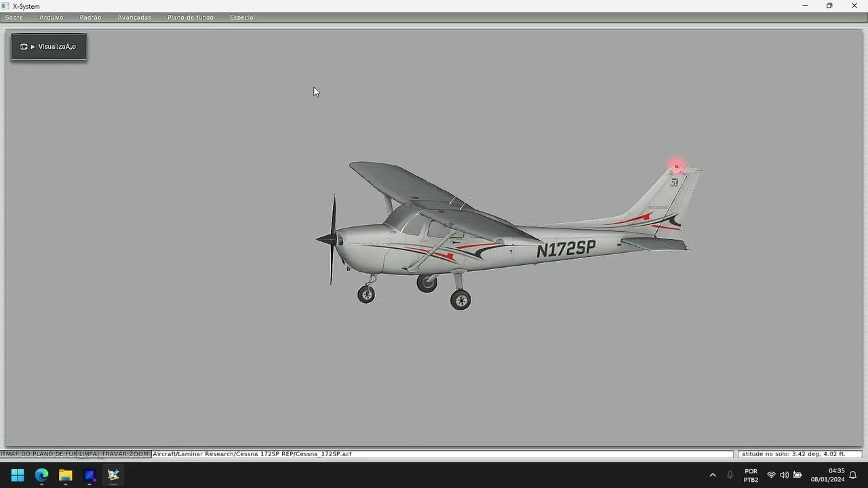Expand the Visualização panel triangle
Viewport: 868px width, 488px height.
[33, 47]
